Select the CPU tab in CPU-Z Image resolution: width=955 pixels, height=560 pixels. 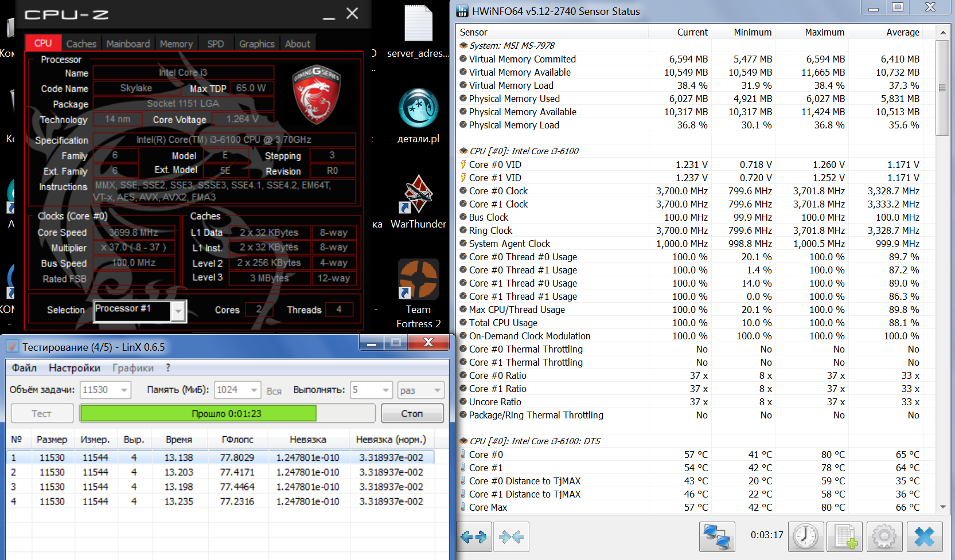pyautogui.click(x=43, y=43)
